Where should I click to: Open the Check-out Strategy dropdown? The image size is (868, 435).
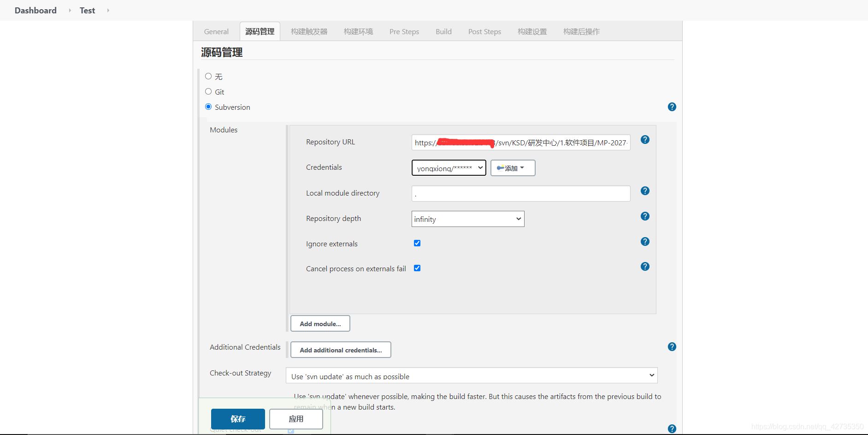[x=472, y=375]
